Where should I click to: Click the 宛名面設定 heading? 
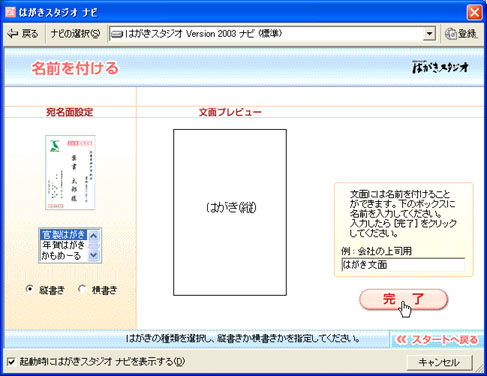(70, 112)
